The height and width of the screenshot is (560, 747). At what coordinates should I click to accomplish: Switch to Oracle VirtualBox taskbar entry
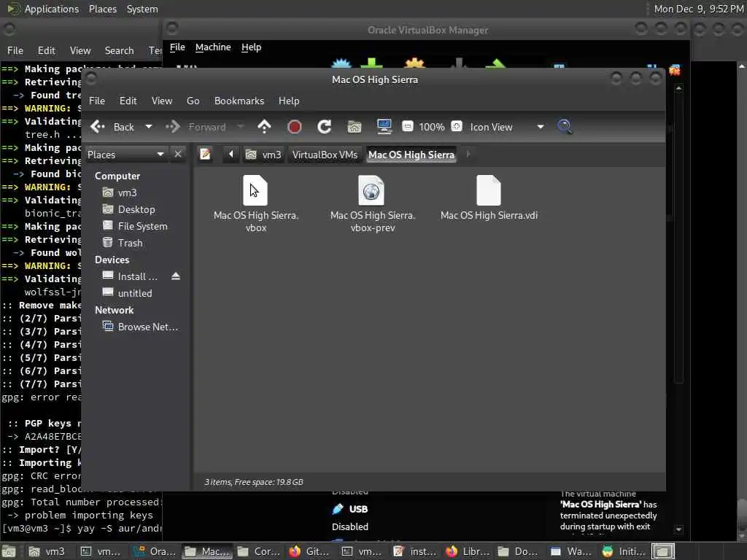point(154,551)
